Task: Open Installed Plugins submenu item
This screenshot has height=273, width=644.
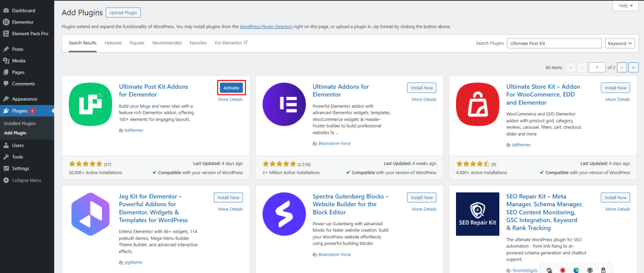Action: tap(19, 123)
